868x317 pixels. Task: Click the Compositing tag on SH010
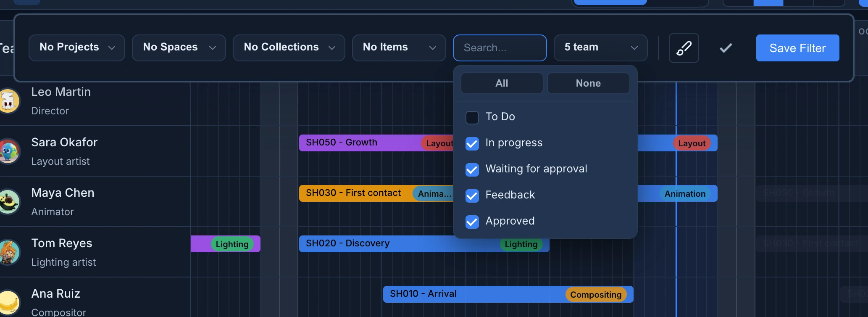(596, 295)
